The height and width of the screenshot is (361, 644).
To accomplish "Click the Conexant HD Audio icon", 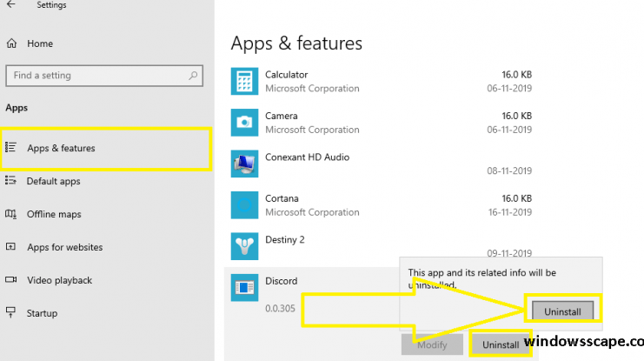I will (x=244, y=164).
